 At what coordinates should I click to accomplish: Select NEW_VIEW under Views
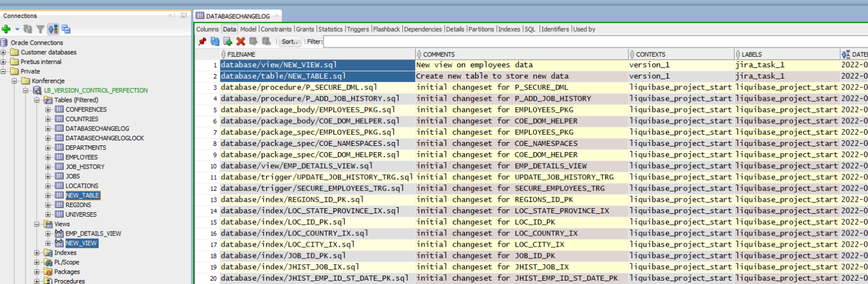click(81, 243)
